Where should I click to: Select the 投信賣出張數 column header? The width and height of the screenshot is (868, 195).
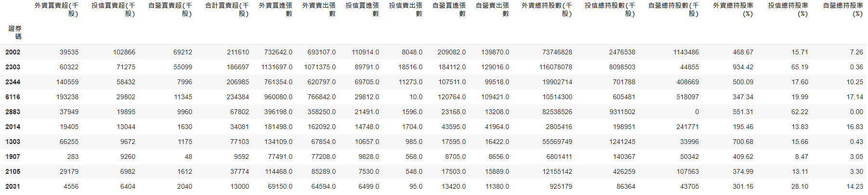406,10
